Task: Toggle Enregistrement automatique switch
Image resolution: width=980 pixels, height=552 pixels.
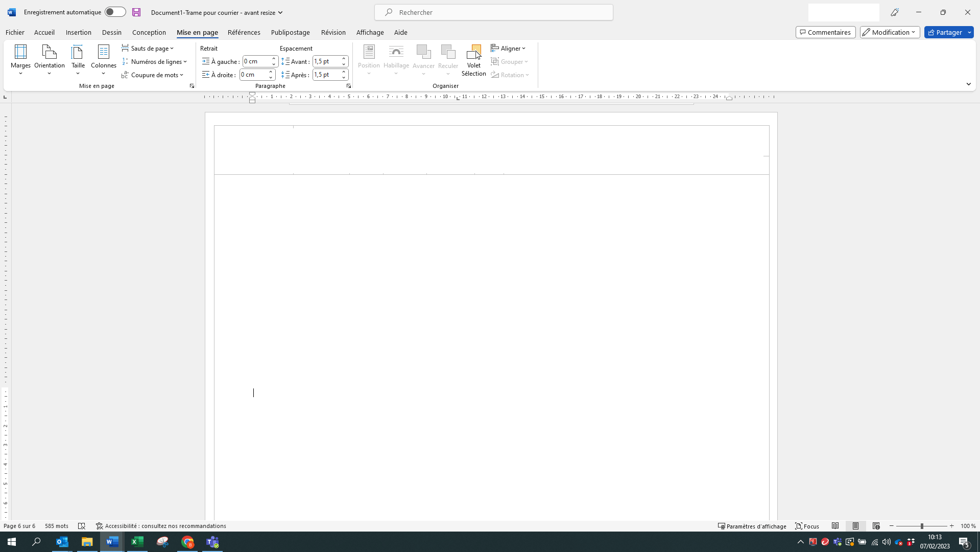Action: click(115, 12)
